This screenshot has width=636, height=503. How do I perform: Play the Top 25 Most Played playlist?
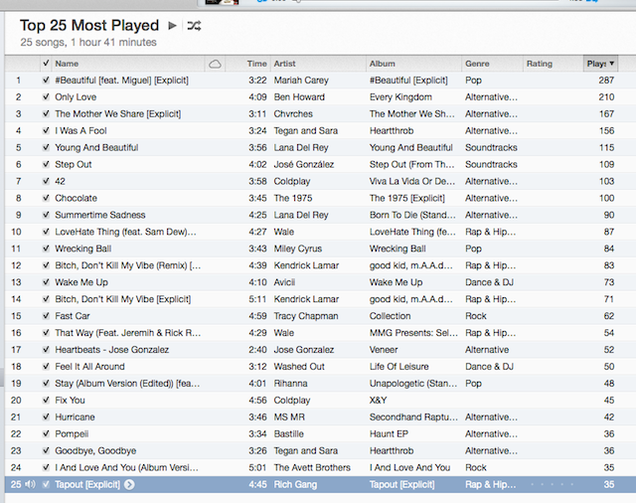pos(172,26)
